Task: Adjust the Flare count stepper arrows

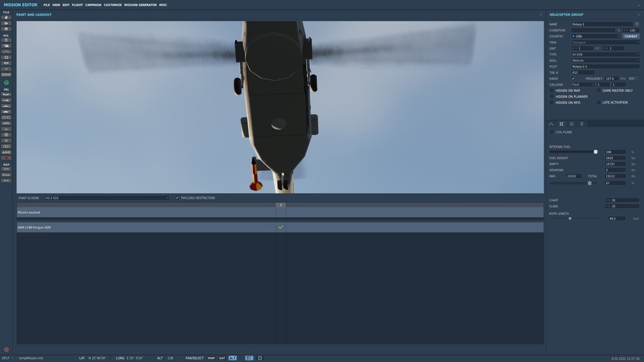Action: click(607, 206)
